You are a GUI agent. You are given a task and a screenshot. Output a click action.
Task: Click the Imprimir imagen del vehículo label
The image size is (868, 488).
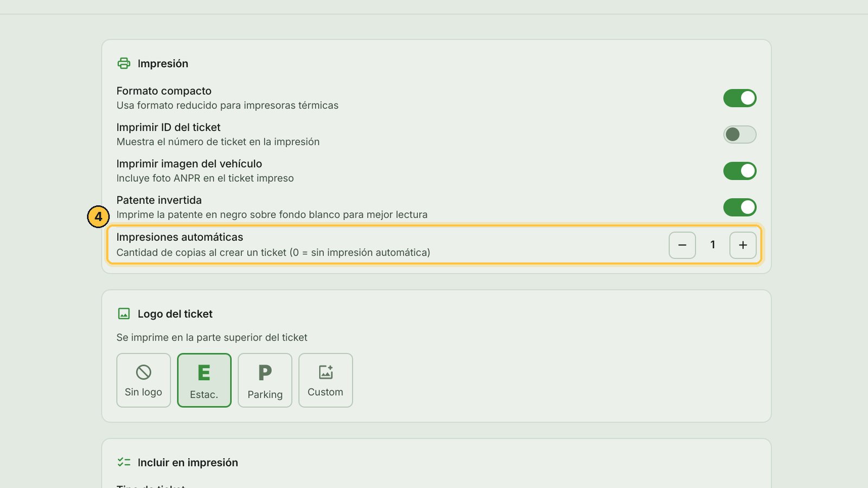point(189,164)
